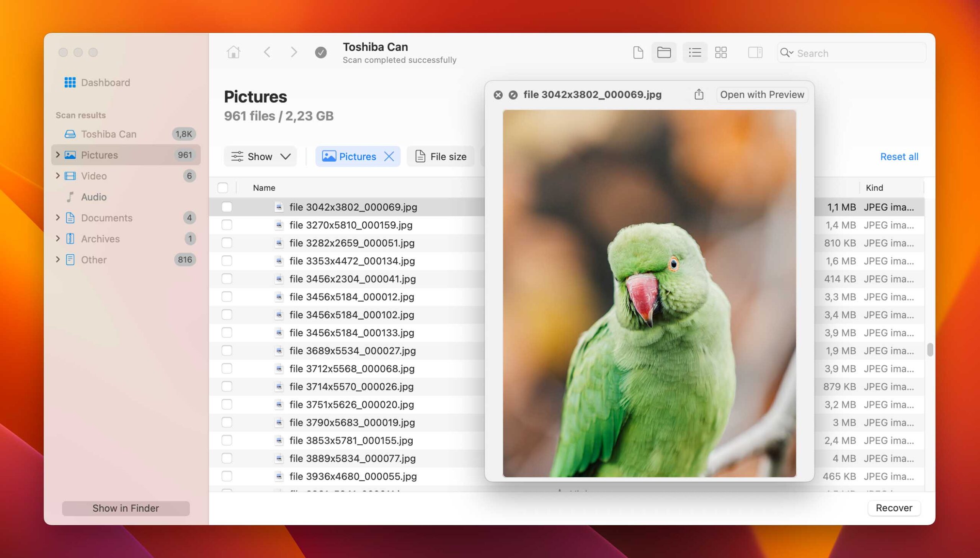Toggle the preview side panel icon
Viewport: 980px width, 558px height.
tap(755, 52)
